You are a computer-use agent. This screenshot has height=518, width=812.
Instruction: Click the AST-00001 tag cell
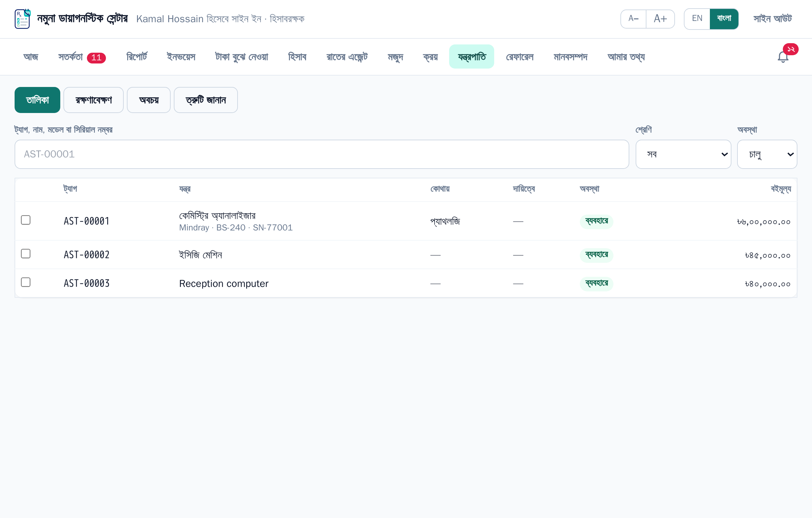(x=87, y=221)
